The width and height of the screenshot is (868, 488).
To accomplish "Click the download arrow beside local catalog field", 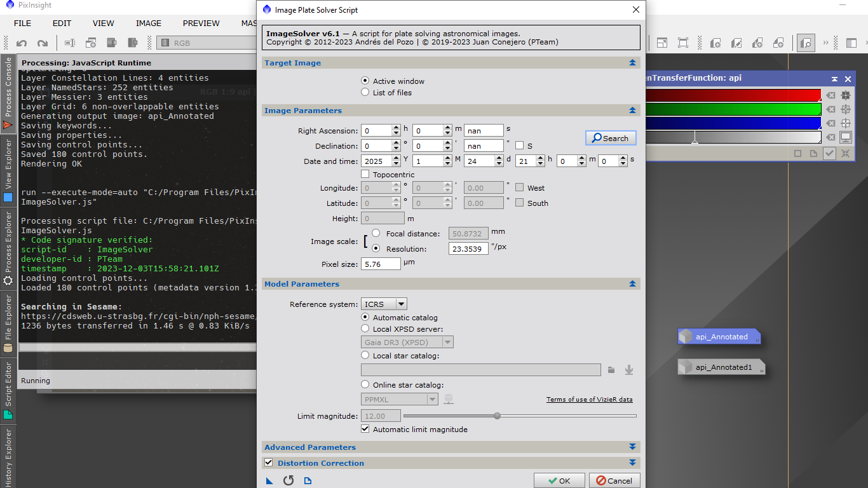I will coord(629,370).
